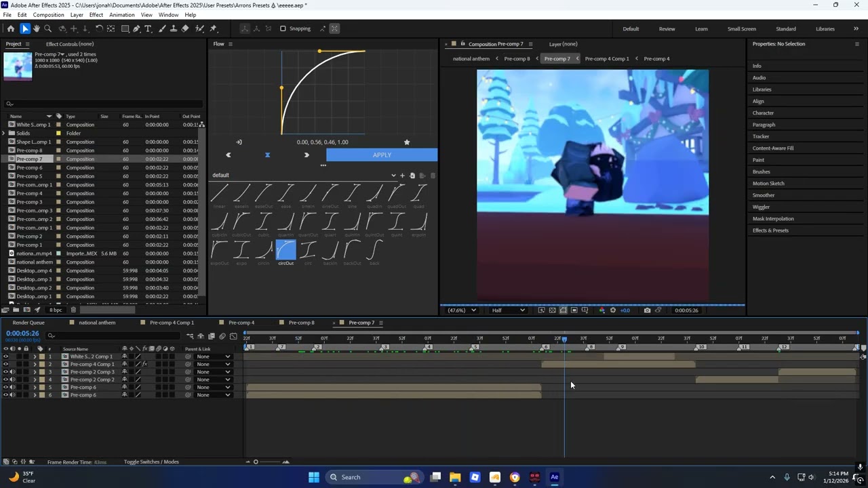Toggle the Snapping checkbox
The width and height of the screenshot is (868, 488).
283,28
